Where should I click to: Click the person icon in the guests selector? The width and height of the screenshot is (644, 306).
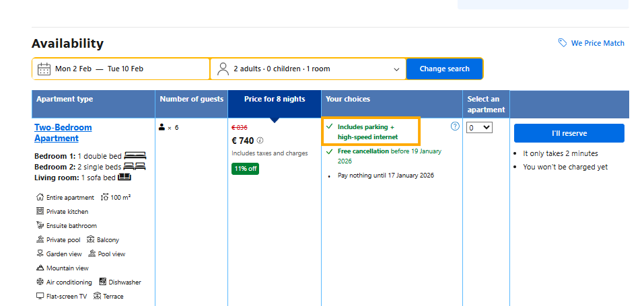[x=223, y=69]
